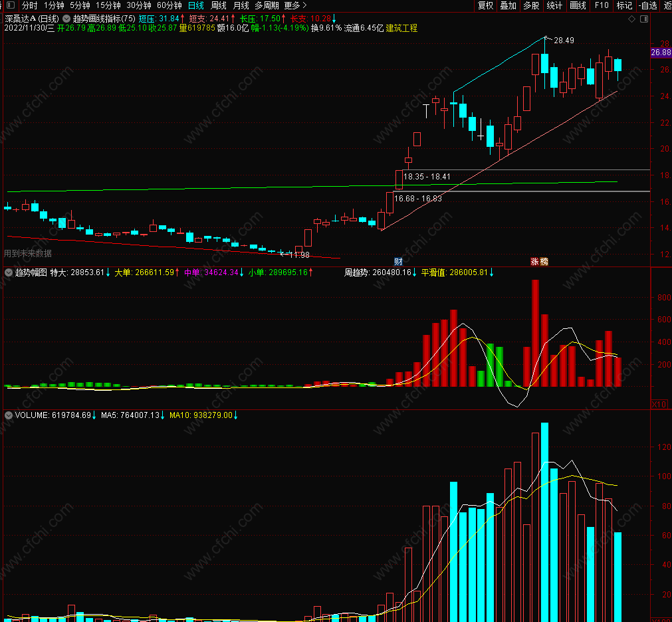Click the 短支: 24.41 value
This screenshot has height=622, width=672.
212,19
